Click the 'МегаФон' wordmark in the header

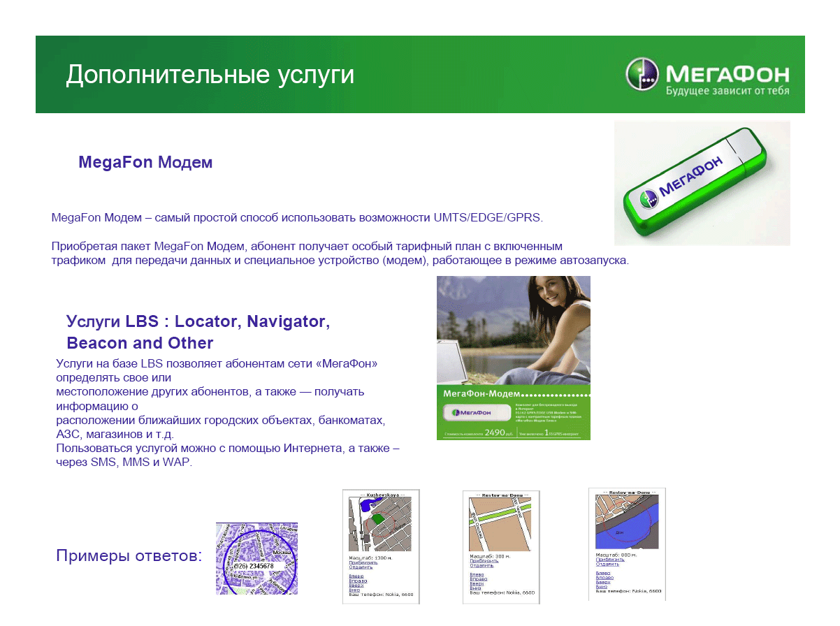click(x=727, y=73)
